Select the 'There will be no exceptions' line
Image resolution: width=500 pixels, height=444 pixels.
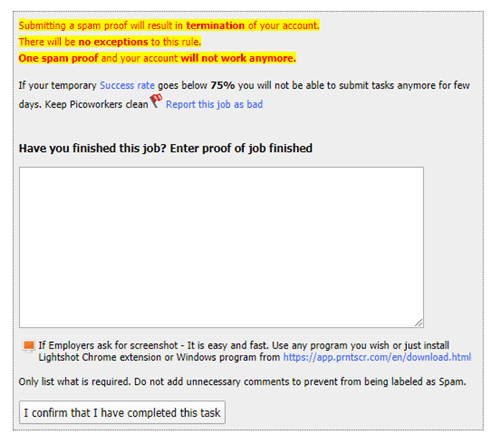pos(110,42)
